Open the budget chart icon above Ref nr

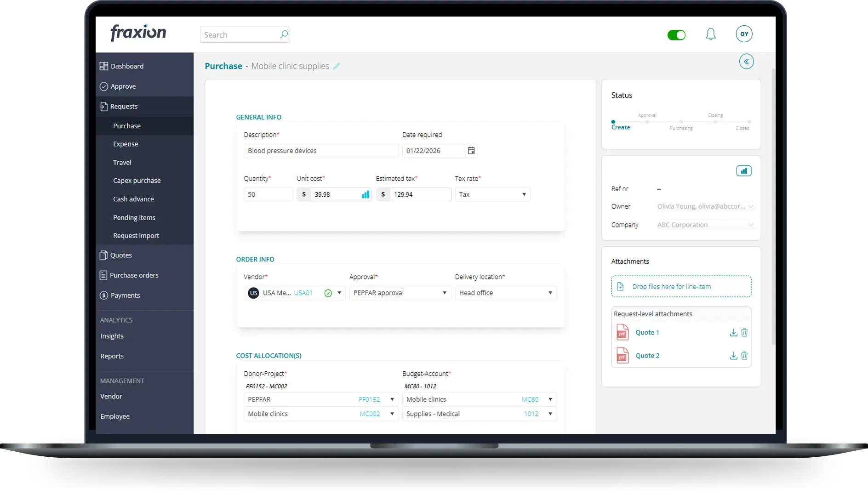[x=743, y=171]
